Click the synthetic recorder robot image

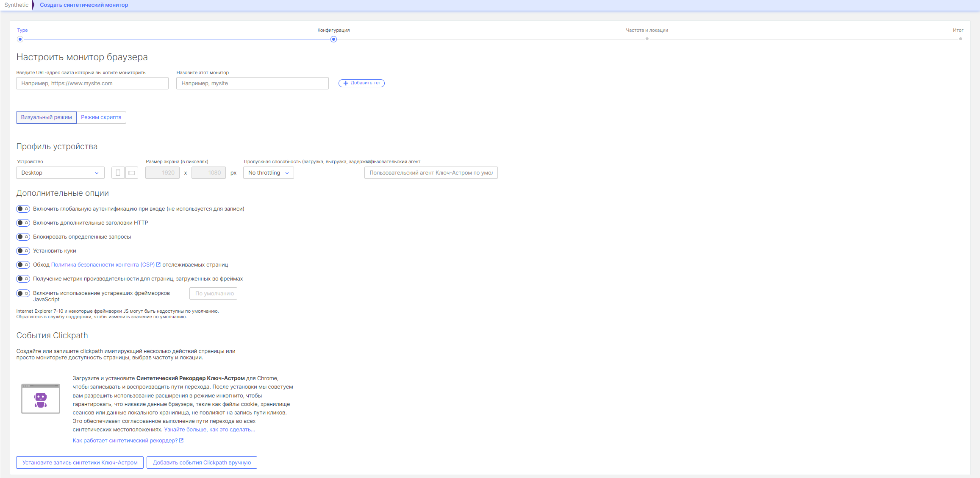tap(41, 399)
